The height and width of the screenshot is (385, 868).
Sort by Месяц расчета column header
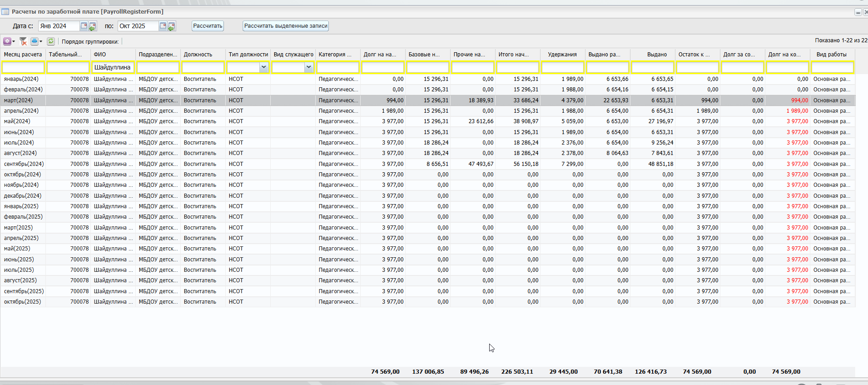click(23, 55)
